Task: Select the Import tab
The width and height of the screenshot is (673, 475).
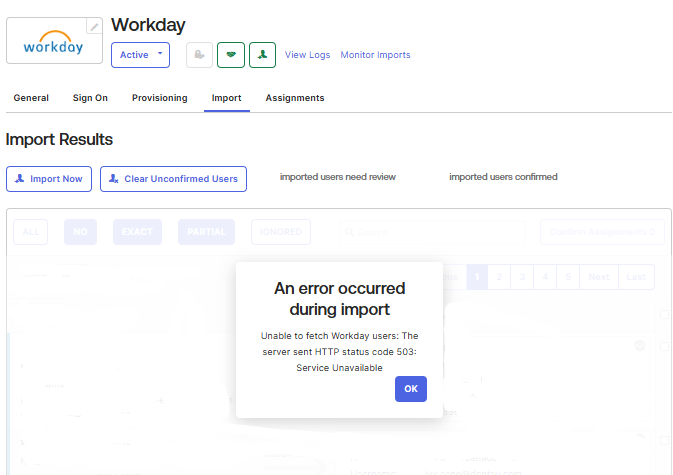Action: point(227,98)
